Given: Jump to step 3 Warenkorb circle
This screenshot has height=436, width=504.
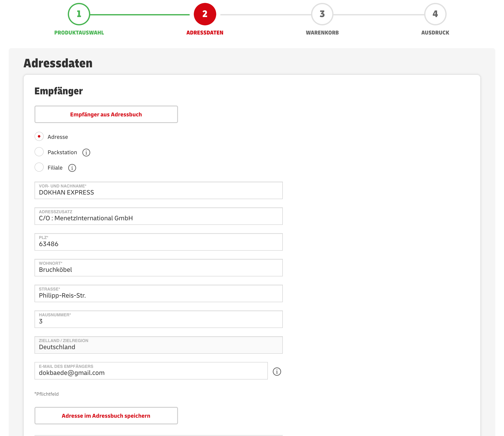Looking at the screenshot, I should [x=322, y=14].
